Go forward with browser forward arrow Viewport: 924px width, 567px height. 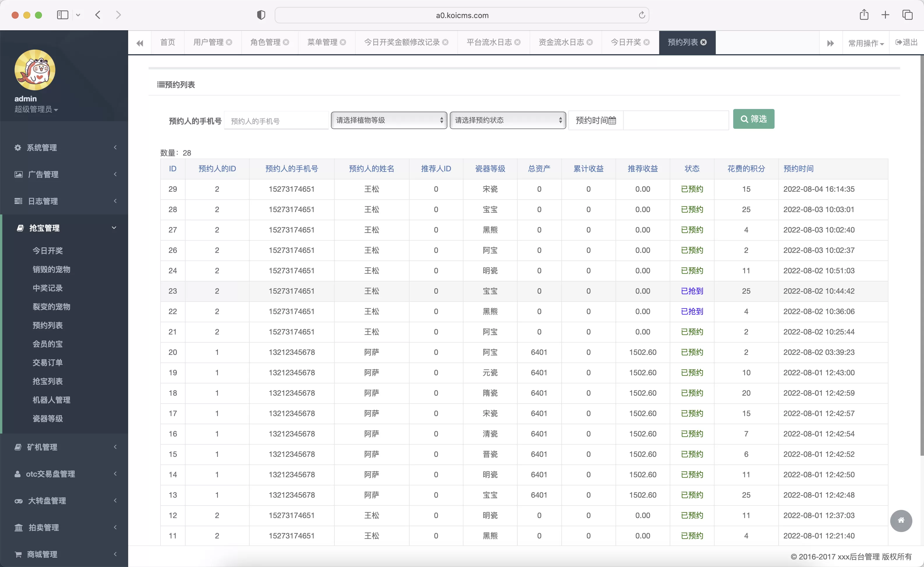coord(119,15)
